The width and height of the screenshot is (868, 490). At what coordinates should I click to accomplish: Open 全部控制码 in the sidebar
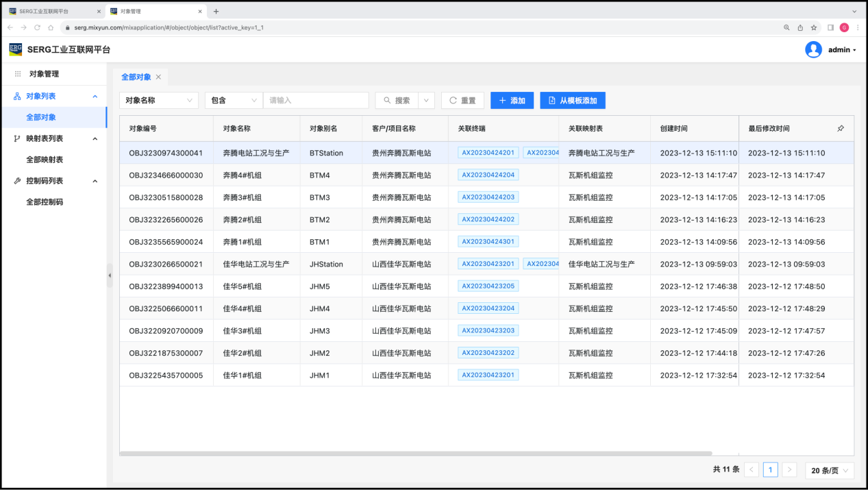pos(45,202)
